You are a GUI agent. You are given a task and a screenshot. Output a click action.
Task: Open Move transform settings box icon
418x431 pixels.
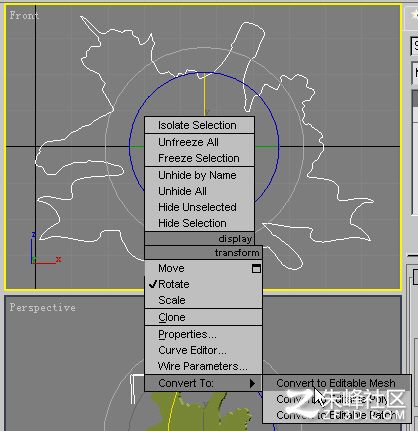(x=256, y=269)
